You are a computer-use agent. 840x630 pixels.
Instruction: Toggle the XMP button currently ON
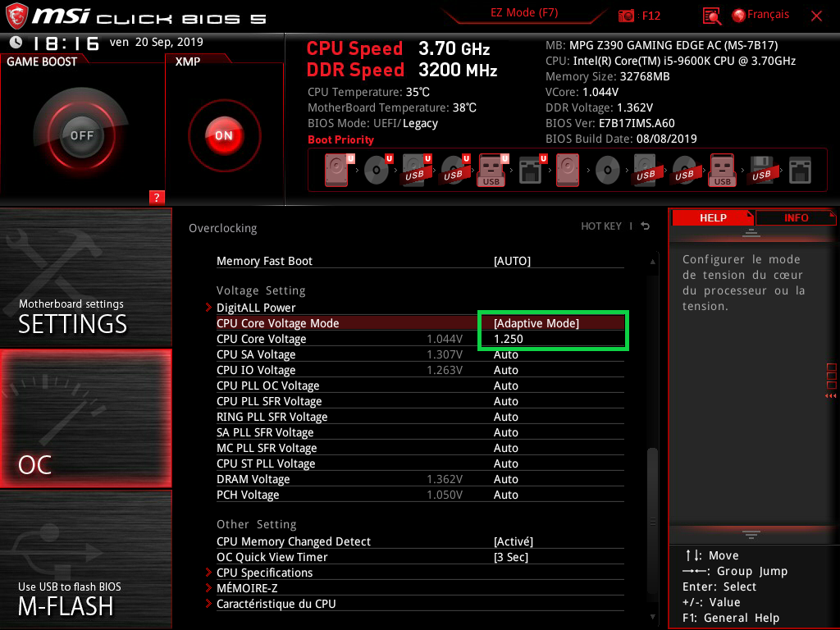pos(224,135)
